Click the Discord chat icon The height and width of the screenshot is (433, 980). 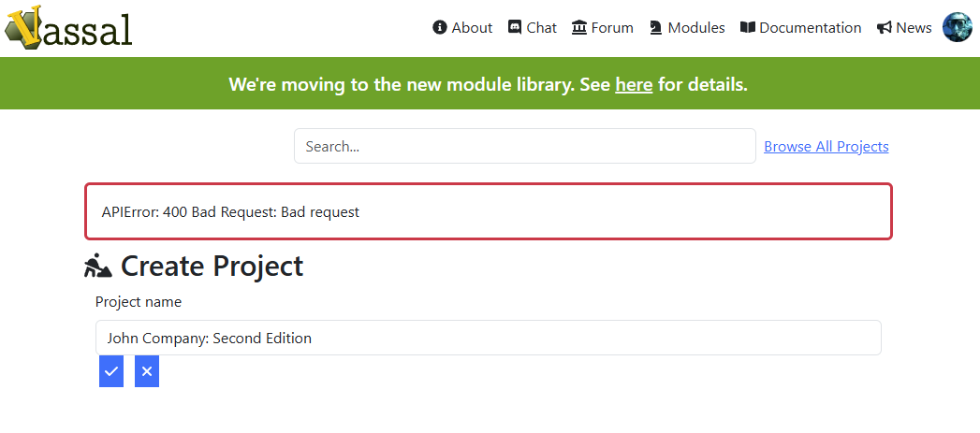515,27
